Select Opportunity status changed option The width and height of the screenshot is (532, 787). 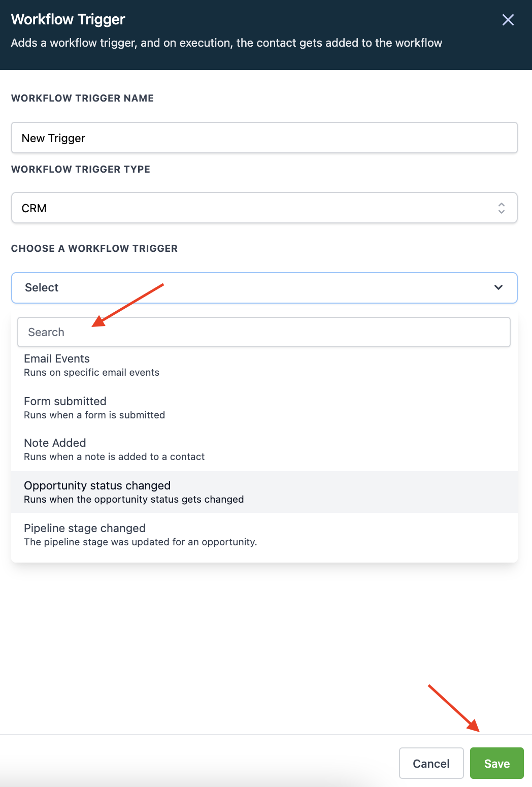(x=264, y=492)
